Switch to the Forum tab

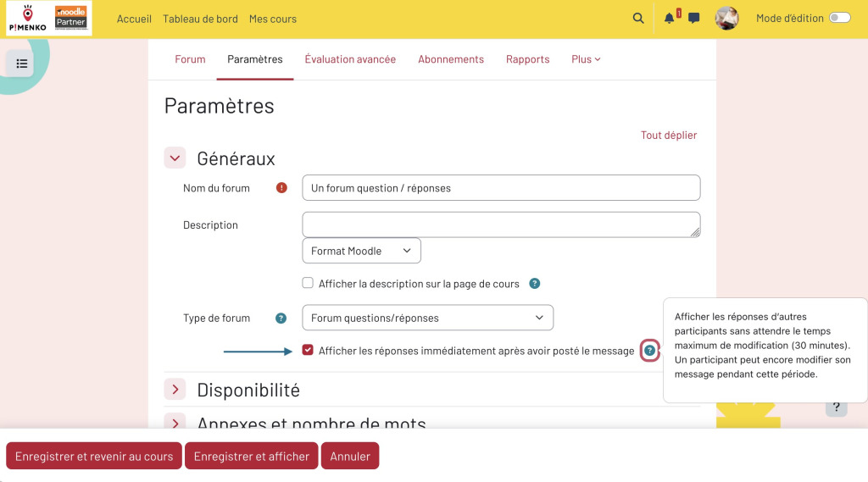pyautogui.click(x=190, y=59)
